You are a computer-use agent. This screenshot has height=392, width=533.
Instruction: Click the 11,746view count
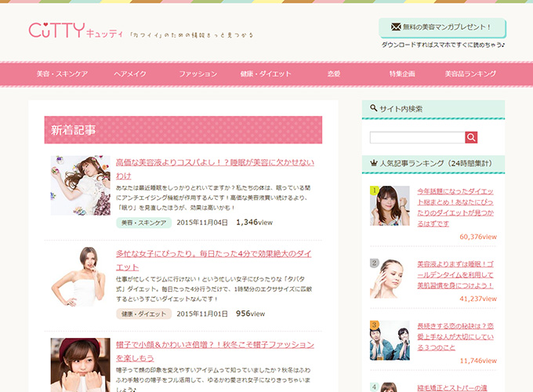point(478,361)
